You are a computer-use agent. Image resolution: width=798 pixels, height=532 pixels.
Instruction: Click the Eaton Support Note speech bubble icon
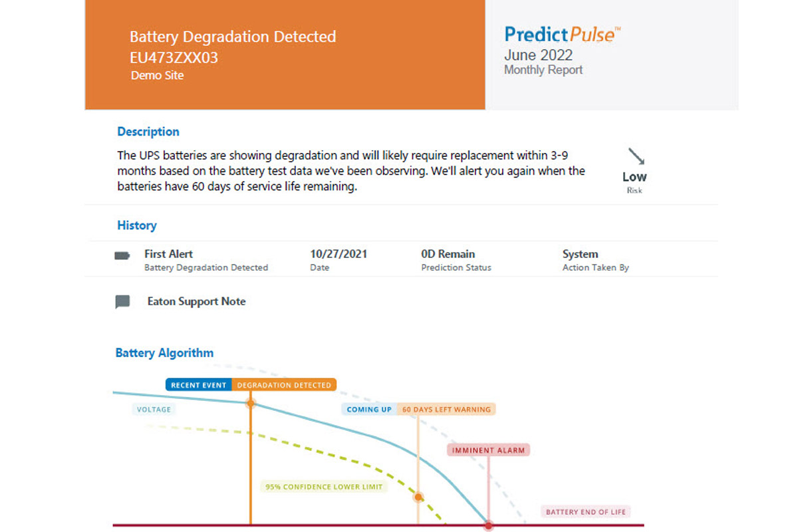point(122,302)
